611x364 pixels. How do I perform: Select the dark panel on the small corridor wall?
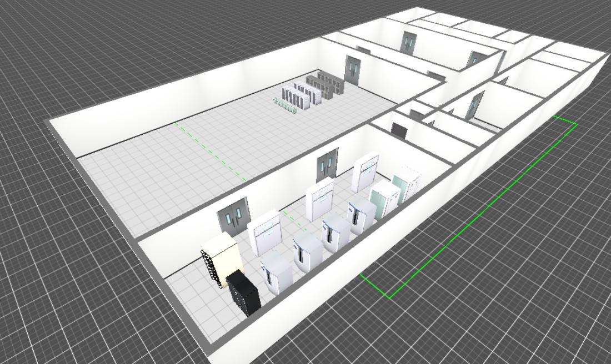tap(399, 130)
